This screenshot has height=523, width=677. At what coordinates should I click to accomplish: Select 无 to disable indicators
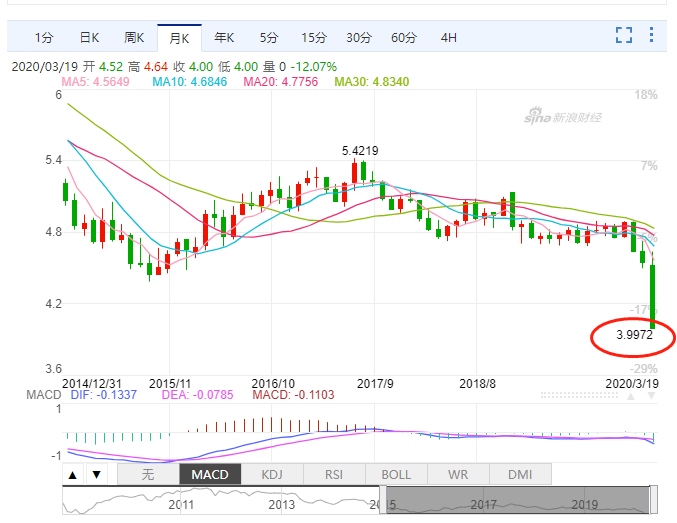point(148,474)
